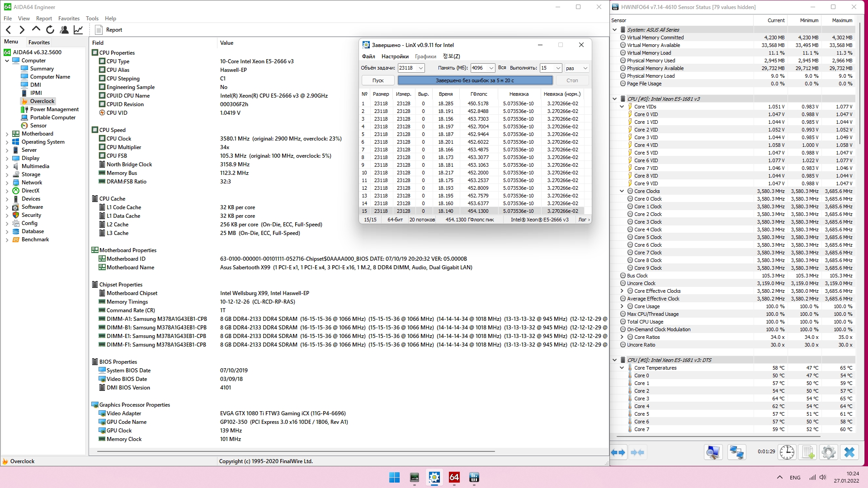868x488 pixels.
Task: Open the Память (МБ) dropdown
Action: tap(491, 68)
